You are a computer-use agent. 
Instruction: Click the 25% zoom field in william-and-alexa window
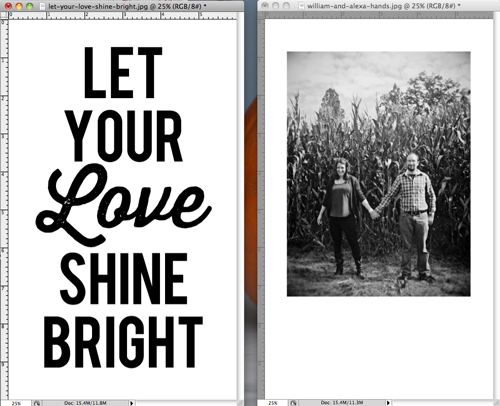click(273, 403)
